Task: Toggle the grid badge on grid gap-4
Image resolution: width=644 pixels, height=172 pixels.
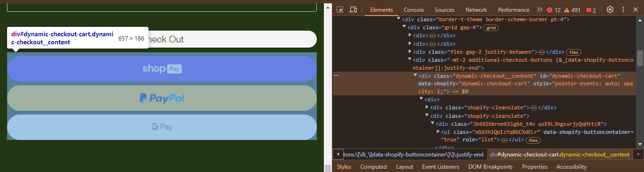Action: click(491, 28)
